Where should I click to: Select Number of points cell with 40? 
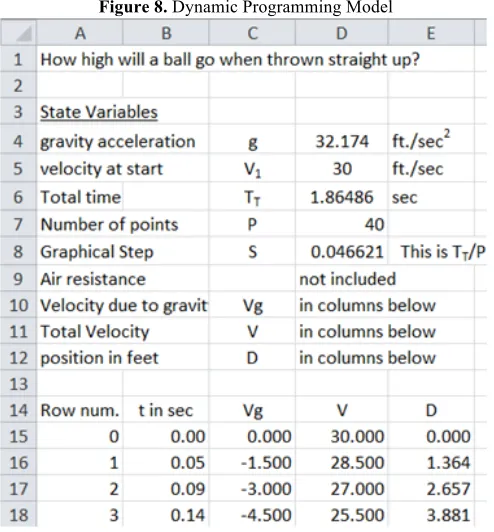click(x=342, y=224)
